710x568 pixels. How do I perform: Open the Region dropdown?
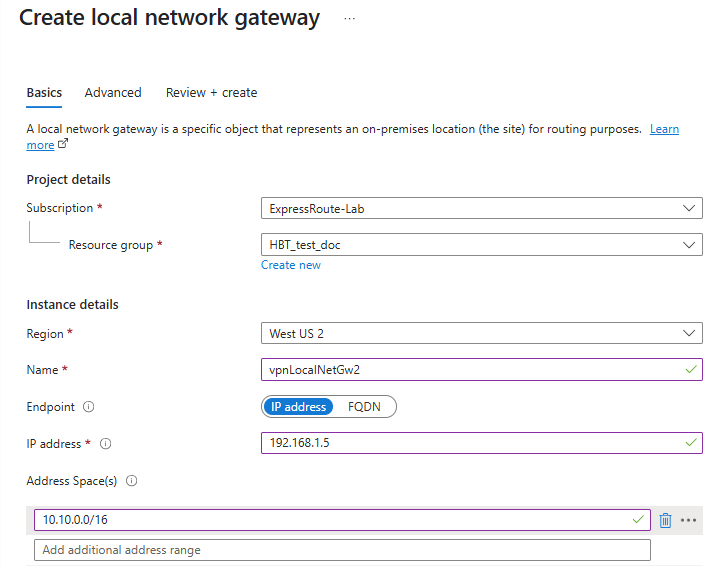coord(480,333)
